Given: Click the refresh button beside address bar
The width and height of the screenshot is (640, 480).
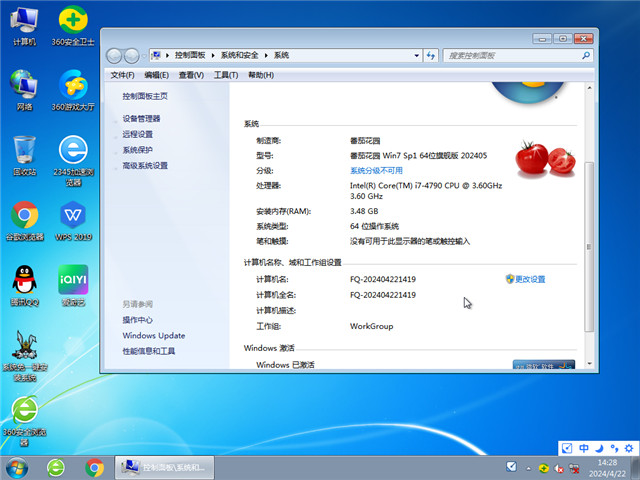Looking at the screenshot, I should (x=431, y=56).
